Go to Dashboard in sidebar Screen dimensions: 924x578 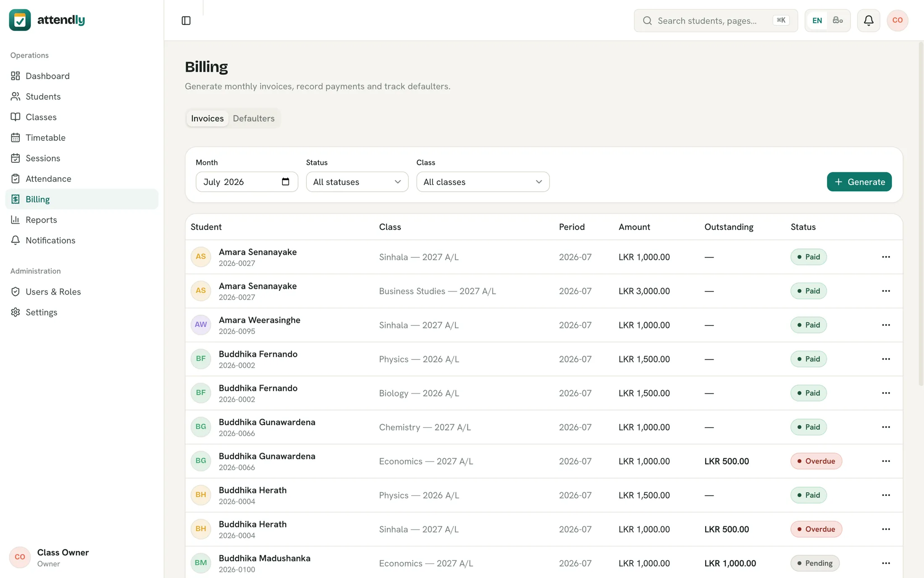pyautogui.click(x=82, y=76)
